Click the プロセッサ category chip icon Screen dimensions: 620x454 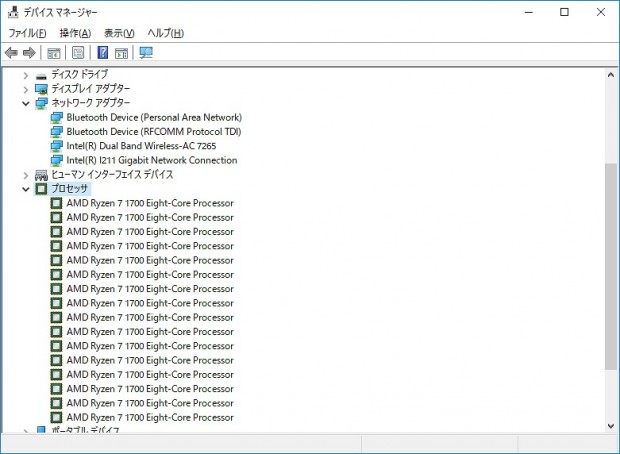point(41,189)
